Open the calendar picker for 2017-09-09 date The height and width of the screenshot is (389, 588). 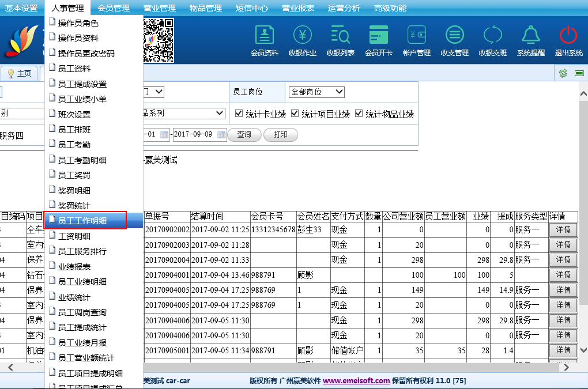pyautogui.click(x=220, y=135)
